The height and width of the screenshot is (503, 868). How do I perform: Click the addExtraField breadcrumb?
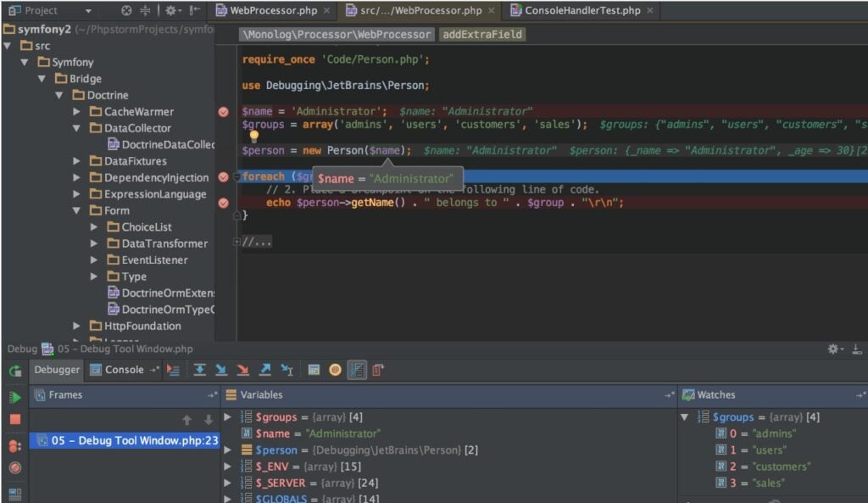[x=481, y=34]
